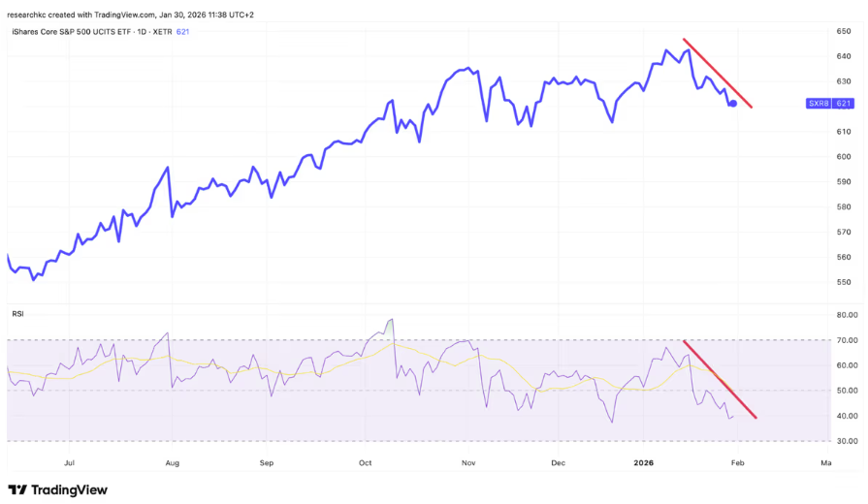Image resolution: width=868 pixels, height=504 pixels.
Task: Click the TradingView wordmark text
Action: 69,490
